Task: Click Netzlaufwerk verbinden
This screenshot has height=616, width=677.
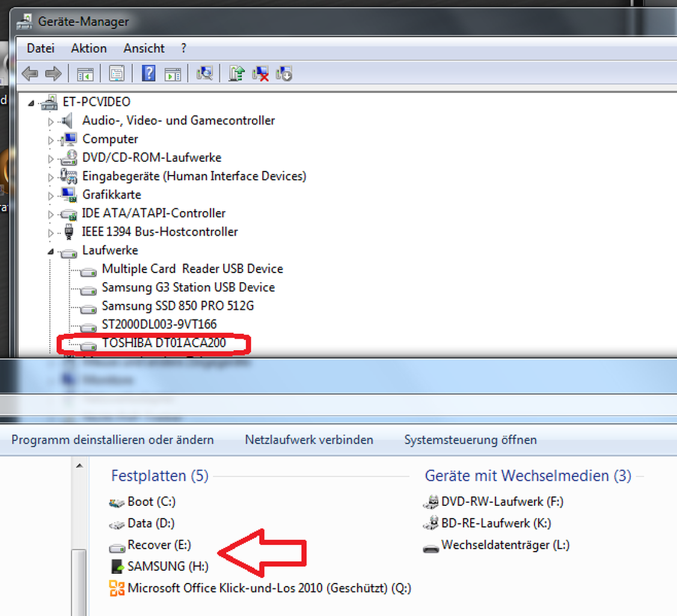Action: click(309, 440)
